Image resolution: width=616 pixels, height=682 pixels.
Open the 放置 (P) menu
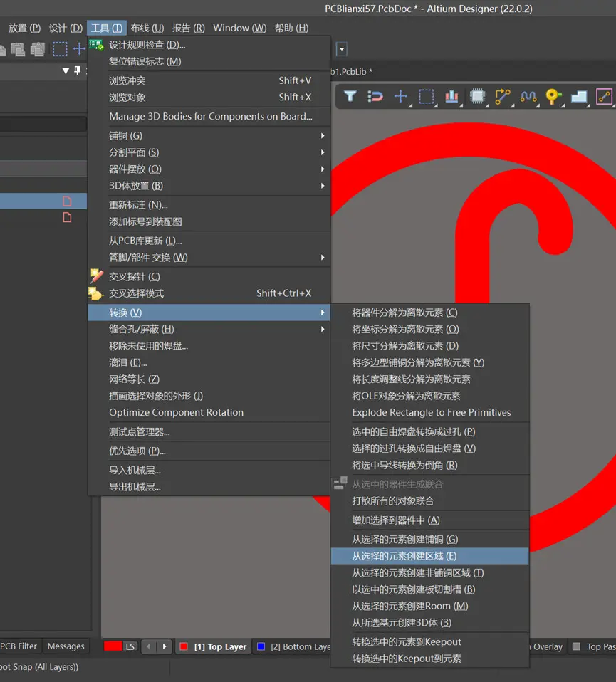pyautogui.click(x=24, y=28)
